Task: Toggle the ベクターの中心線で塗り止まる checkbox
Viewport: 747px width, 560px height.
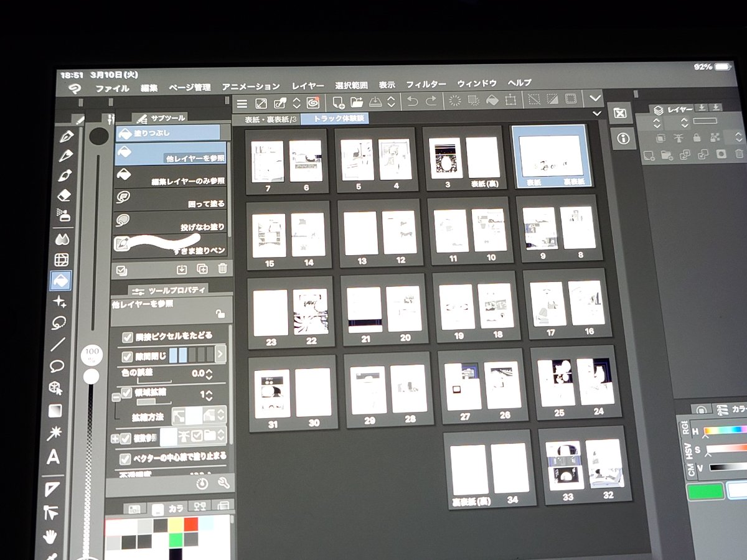Action: click(x=126, y=459)
